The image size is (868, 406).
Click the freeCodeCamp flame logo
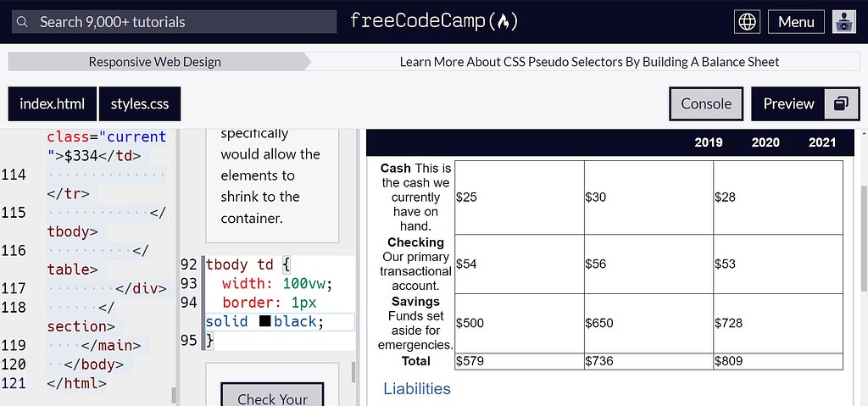435,21
